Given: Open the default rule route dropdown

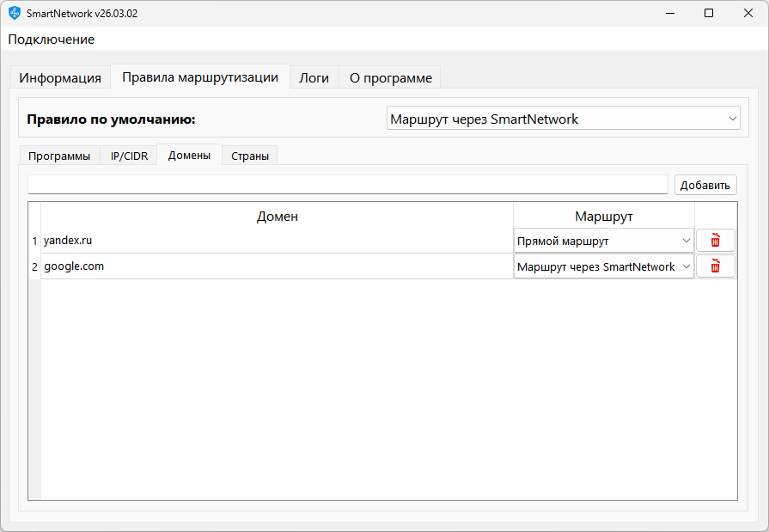Looking at the screenshot, I should [563, 119].
